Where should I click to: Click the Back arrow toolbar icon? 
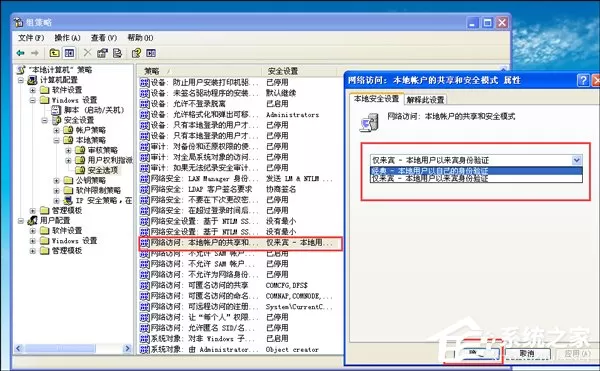(x=20, y=53)
